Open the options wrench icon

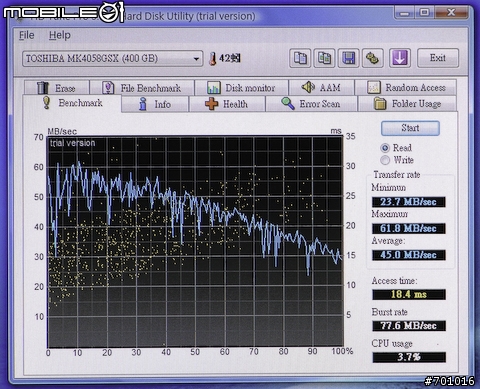point(373,58)
